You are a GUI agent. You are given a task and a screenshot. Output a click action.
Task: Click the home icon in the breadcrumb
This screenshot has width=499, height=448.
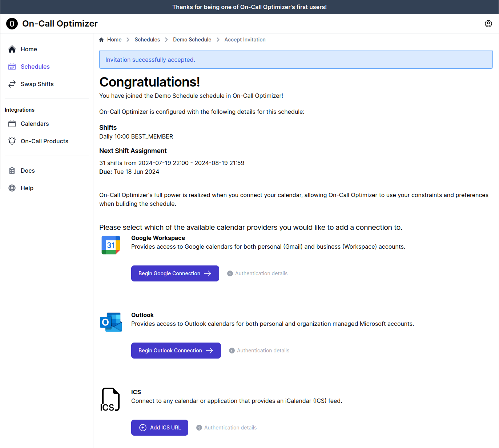coord(101,40)
